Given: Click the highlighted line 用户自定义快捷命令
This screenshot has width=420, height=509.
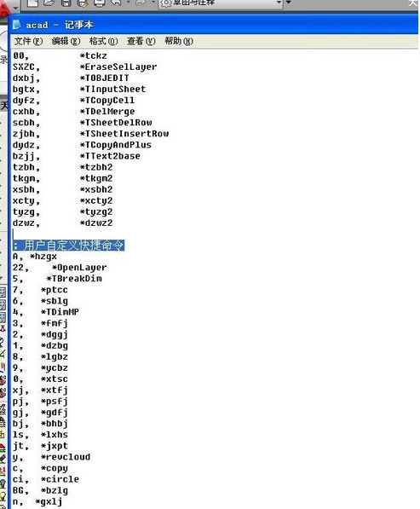Looking at the screenshot, I should 68,246.
